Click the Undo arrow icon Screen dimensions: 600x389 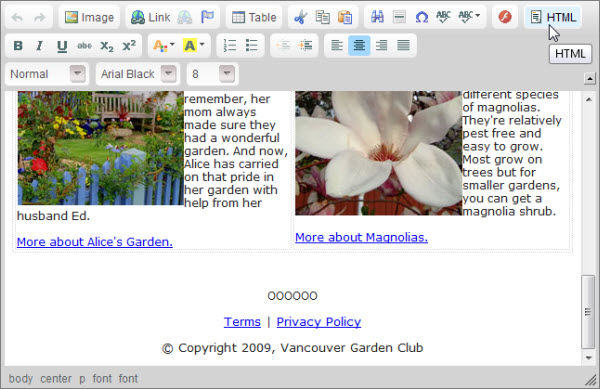pos(17,18)
